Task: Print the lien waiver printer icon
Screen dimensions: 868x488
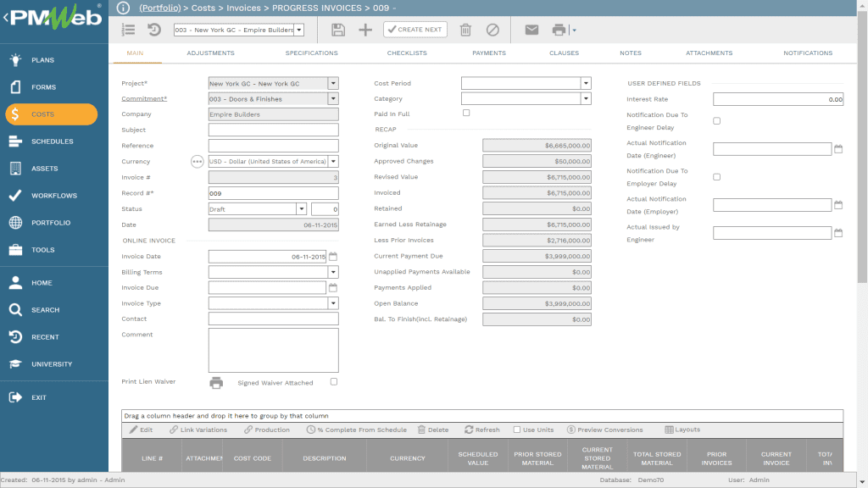Action: pos(216,382)
